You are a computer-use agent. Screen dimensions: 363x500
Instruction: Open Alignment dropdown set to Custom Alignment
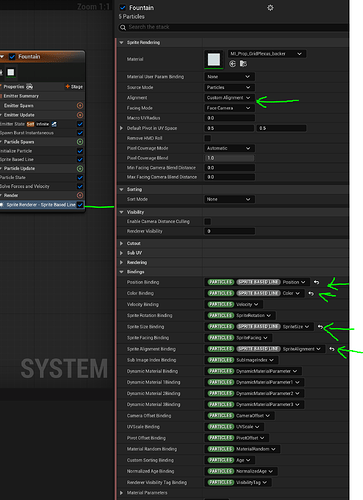229,98
